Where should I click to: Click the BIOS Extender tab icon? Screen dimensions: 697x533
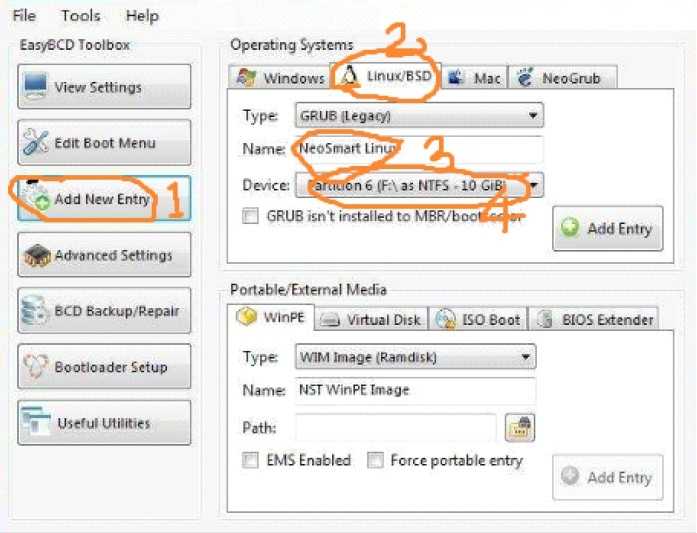pos(545,319)
